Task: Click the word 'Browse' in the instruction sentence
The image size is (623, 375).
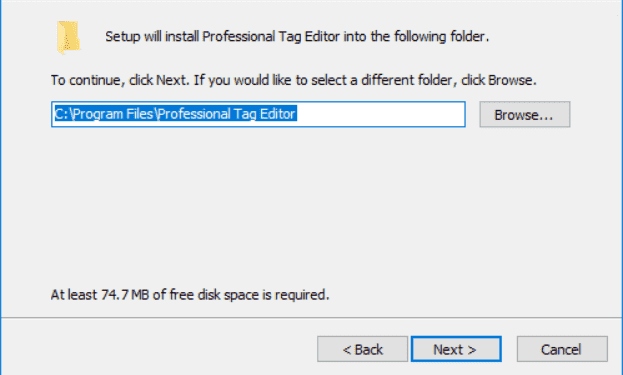Action: click(x=510, y=80)
